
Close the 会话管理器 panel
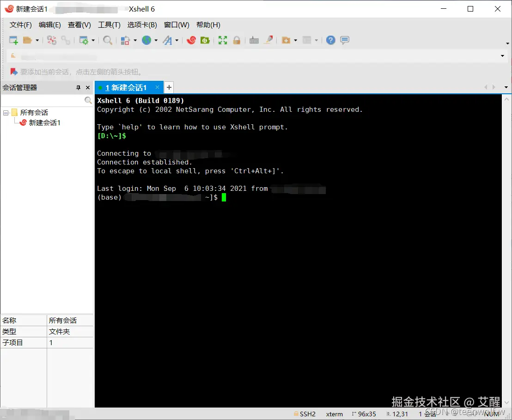point(87,87)
